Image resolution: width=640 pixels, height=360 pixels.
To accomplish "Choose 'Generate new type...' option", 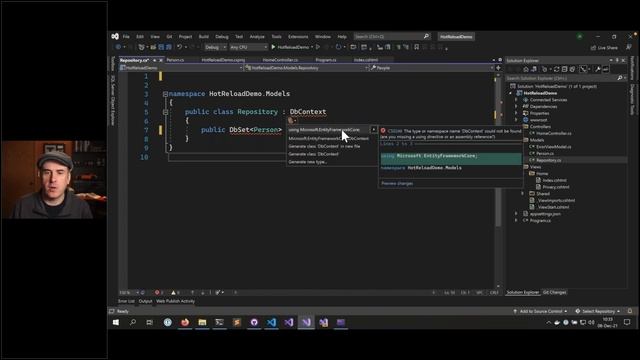I will [308, 162].
